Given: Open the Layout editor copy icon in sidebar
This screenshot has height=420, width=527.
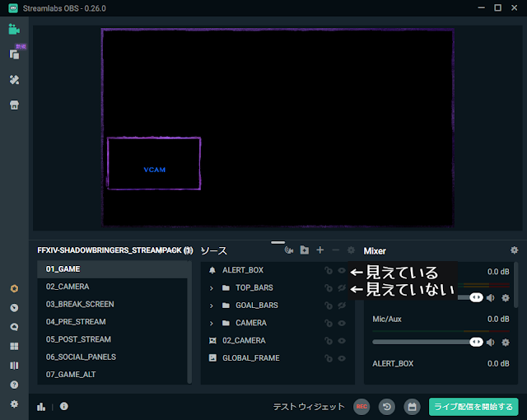Looking at the screenshot, I should [x=14, y=54].
